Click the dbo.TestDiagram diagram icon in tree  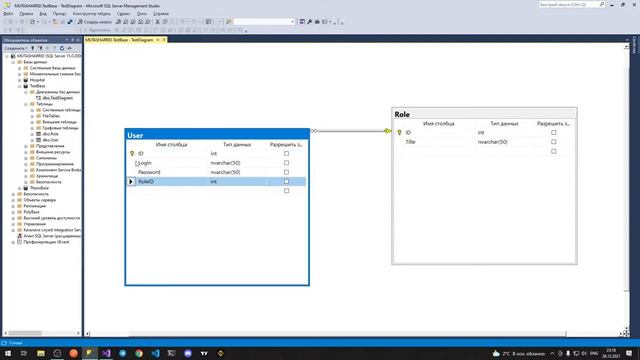point(38,98)
